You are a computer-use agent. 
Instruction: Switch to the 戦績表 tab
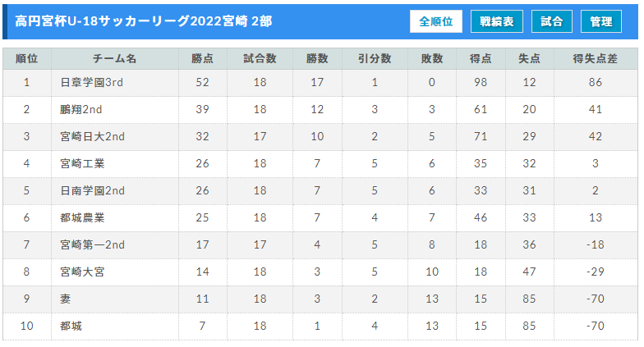pos(496,21)
